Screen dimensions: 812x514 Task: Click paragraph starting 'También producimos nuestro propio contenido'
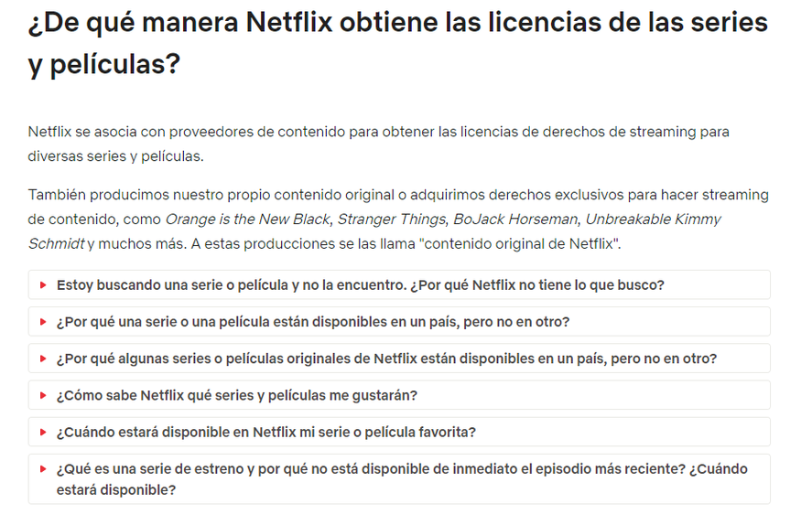(x=397, y=219)
